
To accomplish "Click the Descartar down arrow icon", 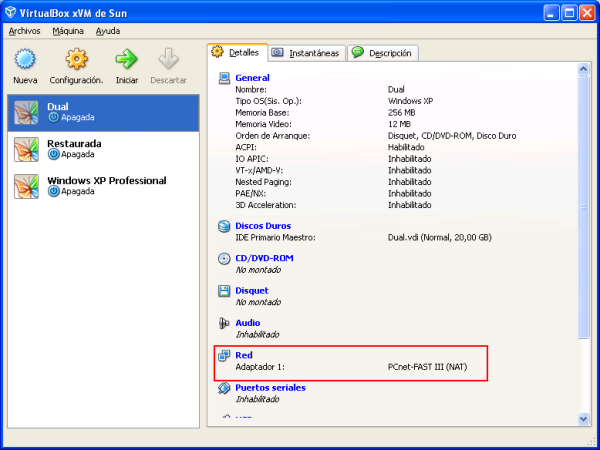I will (168, 60).
